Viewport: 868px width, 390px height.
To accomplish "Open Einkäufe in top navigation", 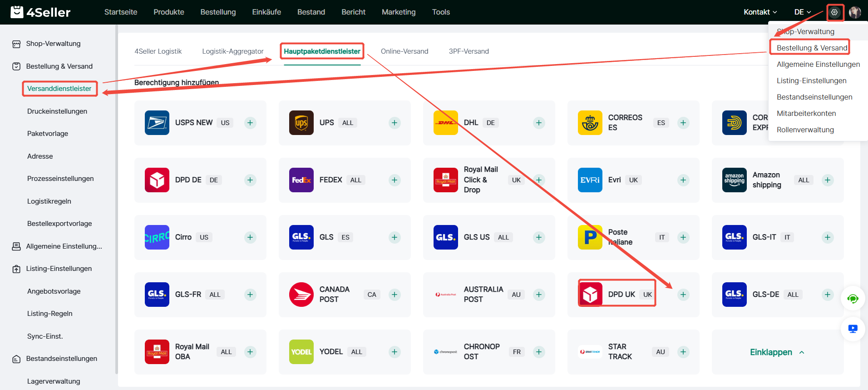I will click(266, 12).
